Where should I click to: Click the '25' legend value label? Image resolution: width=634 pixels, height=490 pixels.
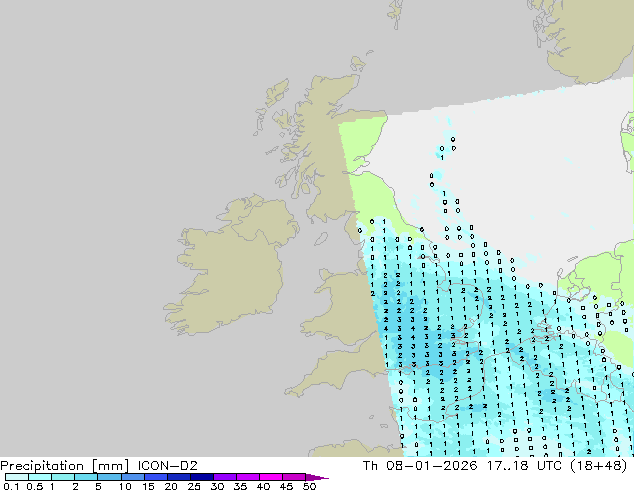[194, 486]
